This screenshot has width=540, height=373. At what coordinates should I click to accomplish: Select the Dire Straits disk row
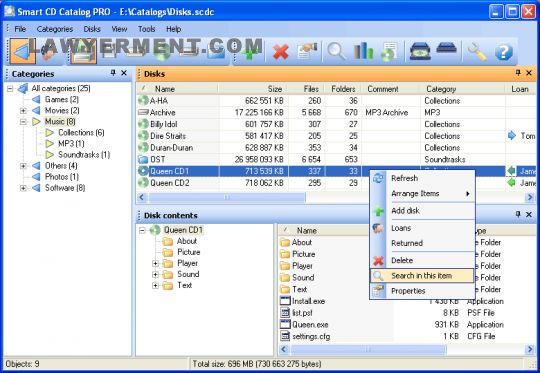[x=336, y=136]
